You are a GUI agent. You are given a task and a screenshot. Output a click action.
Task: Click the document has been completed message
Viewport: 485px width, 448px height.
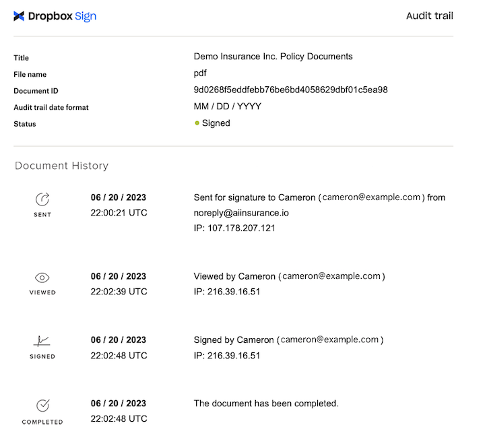(x=266, y=404)
